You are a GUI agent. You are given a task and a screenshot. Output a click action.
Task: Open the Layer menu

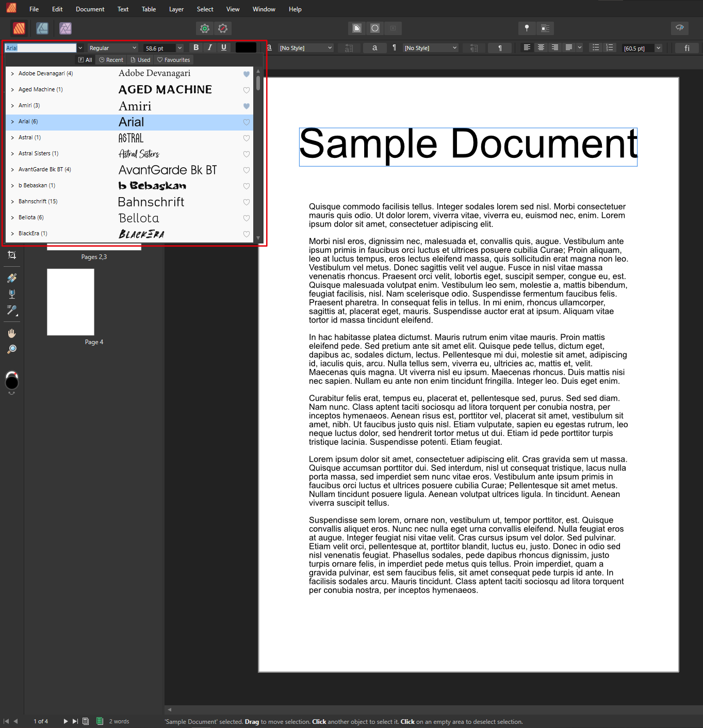176,9
